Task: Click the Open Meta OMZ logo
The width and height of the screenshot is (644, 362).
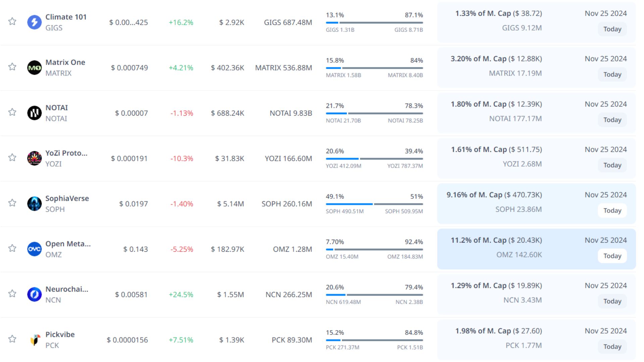Action: pyautogui.click(x=34, y=249)
